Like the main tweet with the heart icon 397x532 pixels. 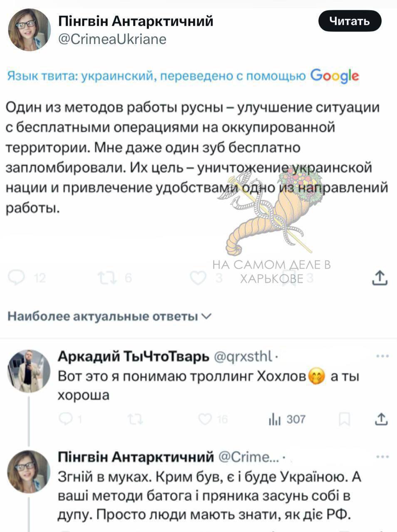[198, 278]
